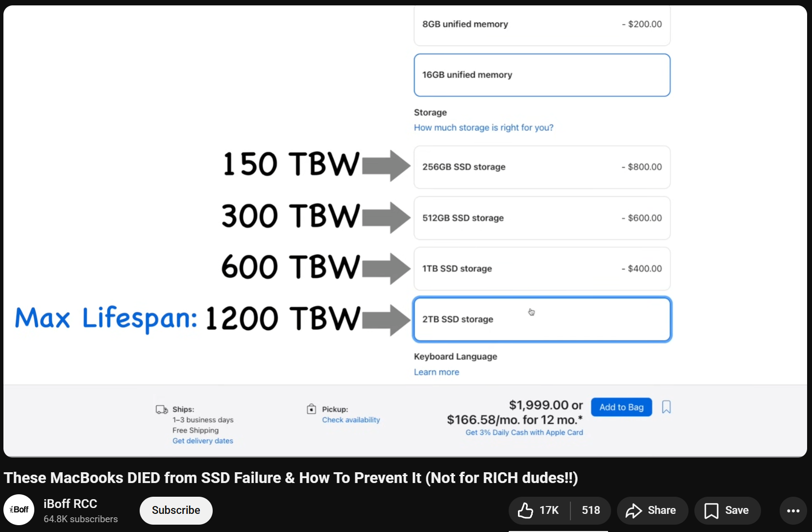Click the 64.8K subscribers count
The image size is (812, 532).
pyautogui.click(x=81, y=519)
